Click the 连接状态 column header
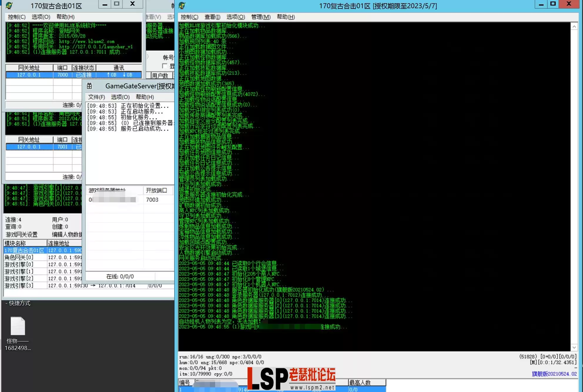The width and height of the screenshot is (583, 392). click(84, 68)
